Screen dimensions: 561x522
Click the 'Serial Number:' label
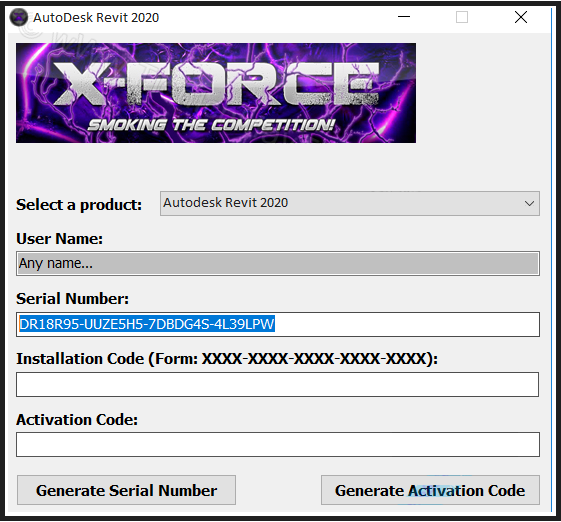click(x=72, y=298)
